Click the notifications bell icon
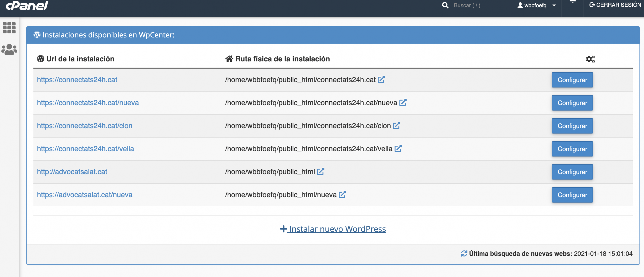644x277 pixels. (573, 2)
